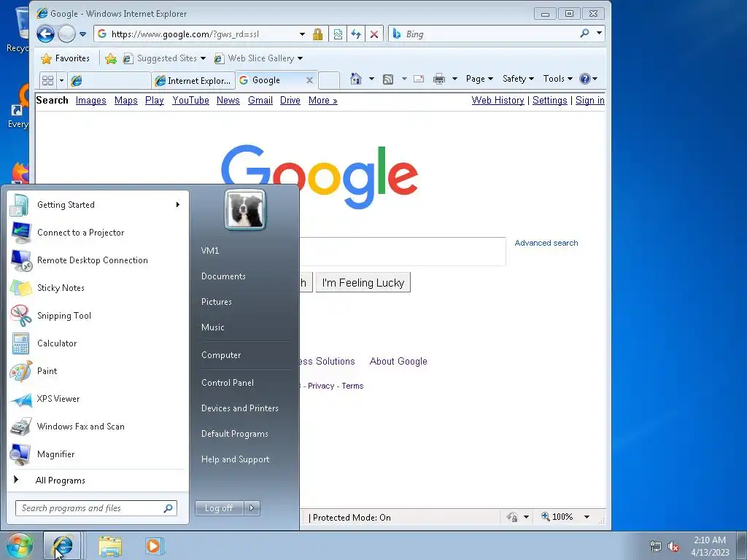The image size is (747, 560).
Task: Switch to the Internet Explorer tab
Action: (193, 80)
